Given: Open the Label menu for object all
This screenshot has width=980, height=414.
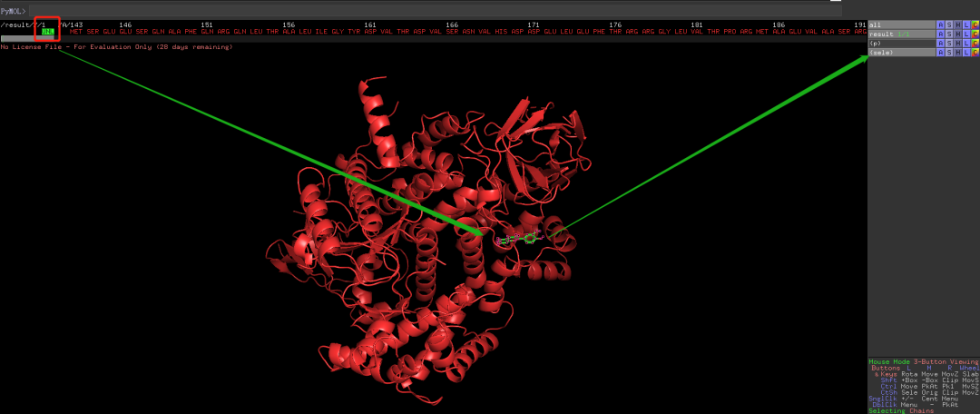Looking at the screenshot, I should (x=967, y=25).
